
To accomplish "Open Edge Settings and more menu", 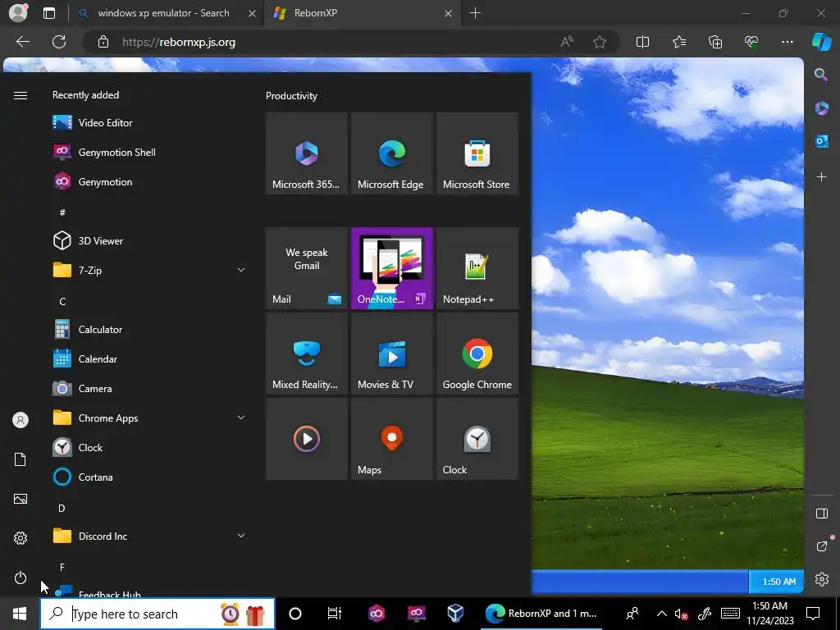I will tap(787, 42).
